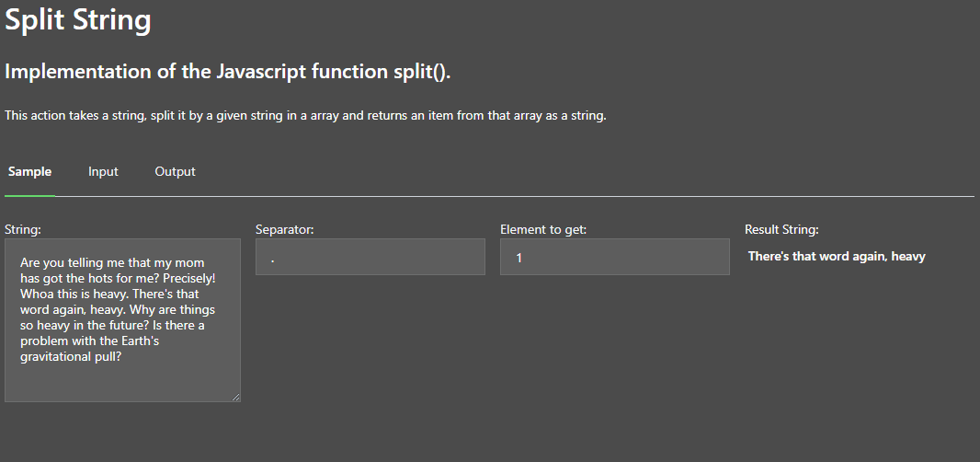
Task: Open the Output tab
Action: (x=175, y=172)
